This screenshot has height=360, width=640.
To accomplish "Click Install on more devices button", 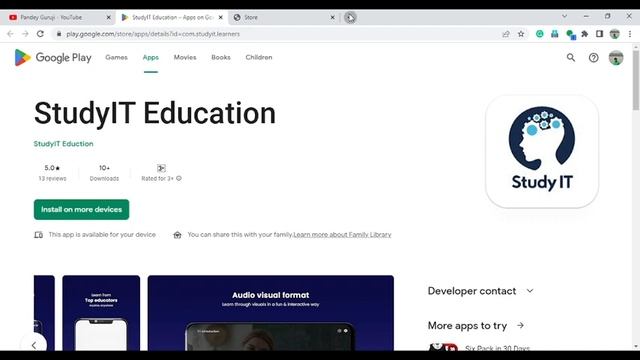I will click(82, 209).
